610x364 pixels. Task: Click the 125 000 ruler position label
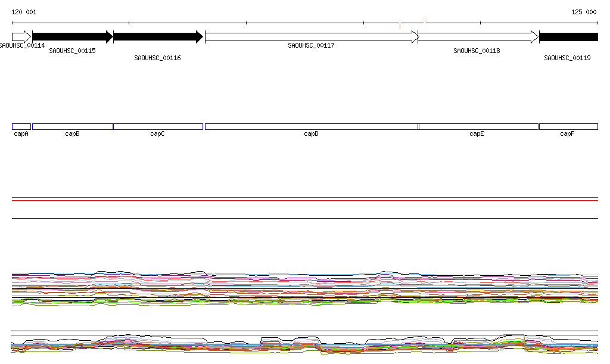click(584, 12)
